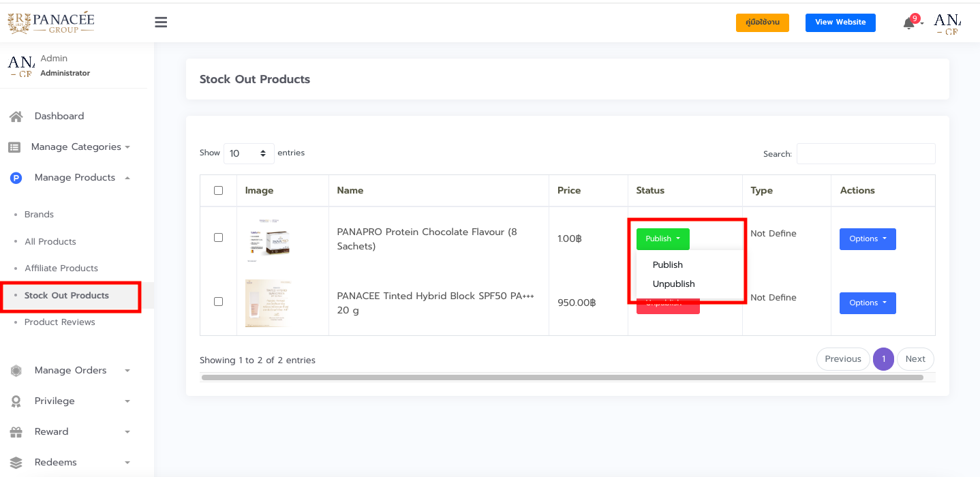Click the Next pagination button
The image size is (980, 477).
(915, 359)
